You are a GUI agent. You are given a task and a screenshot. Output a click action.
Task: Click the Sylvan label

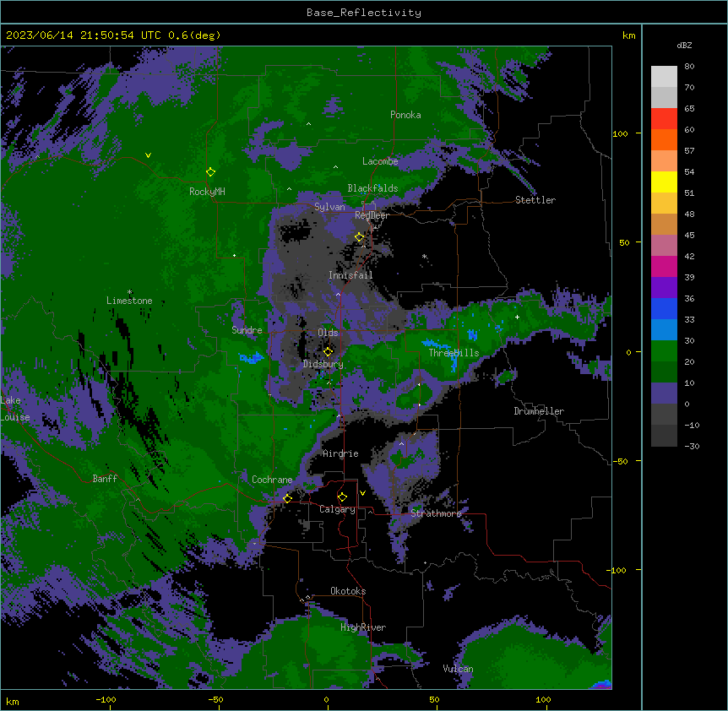[329, 207]
